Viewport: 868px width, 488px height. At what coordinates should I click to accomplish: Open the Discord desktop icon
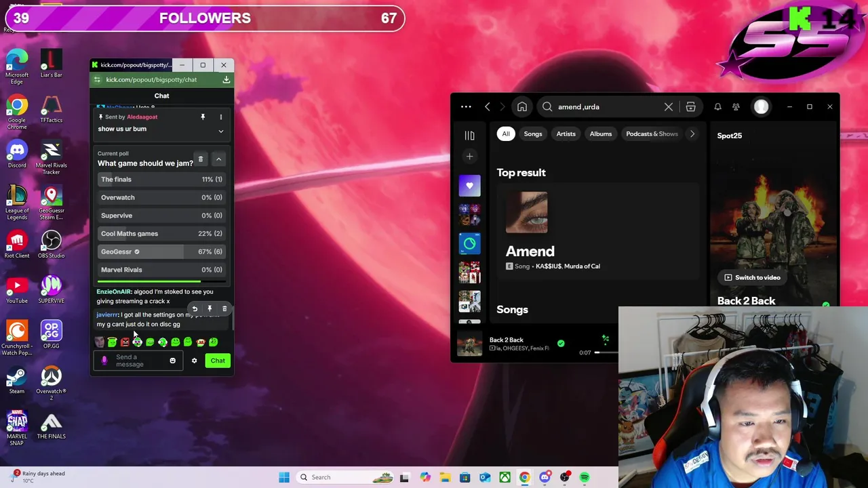tap(17, 154)
